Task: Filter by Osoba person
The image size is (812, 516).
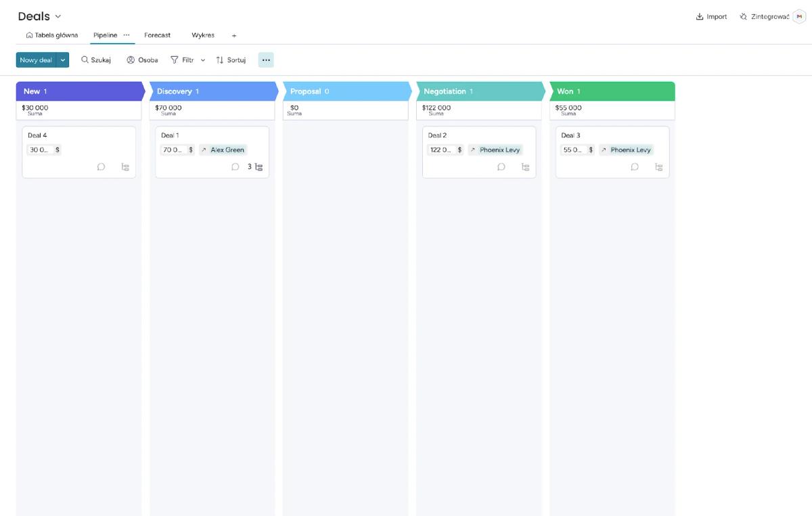Action: tap(142, 60)
